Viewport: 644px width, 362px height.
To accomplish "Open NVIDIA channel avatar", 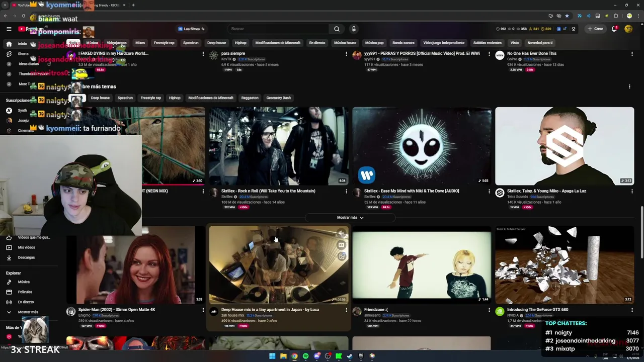I will (500, 312).
